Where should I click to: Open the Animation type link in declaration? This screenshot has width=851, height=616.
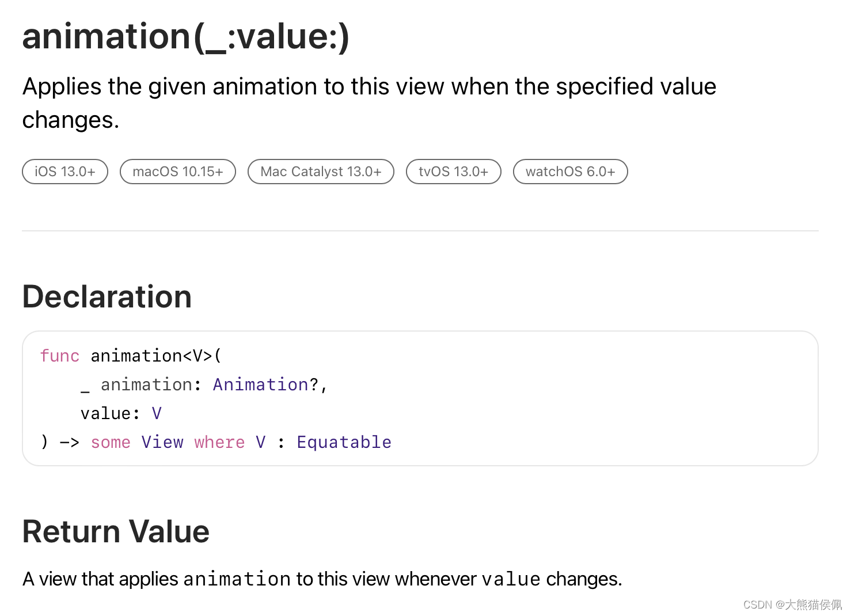[x=261, y=385]
